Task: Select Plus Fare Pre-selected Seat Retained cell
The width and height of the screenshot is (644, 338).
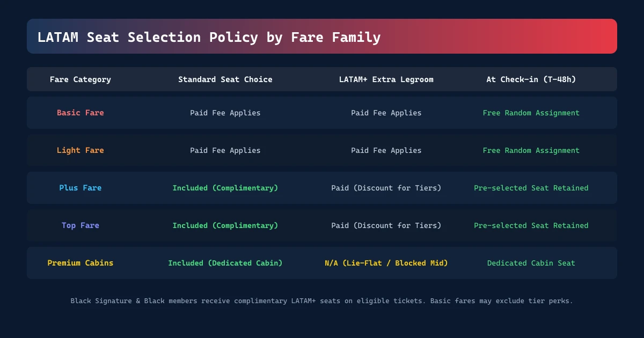Action: [531, 188]
